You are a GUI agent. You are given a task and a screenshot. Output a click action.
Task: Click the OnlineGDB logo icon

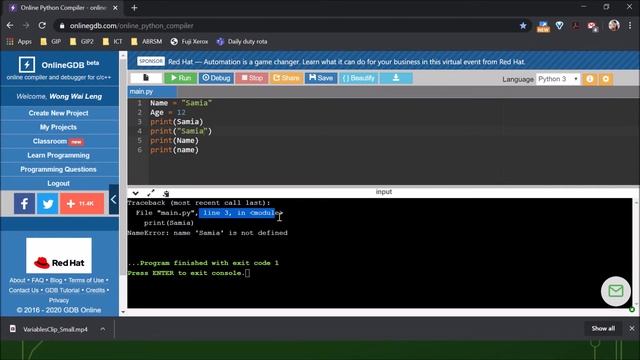[27, 64]
